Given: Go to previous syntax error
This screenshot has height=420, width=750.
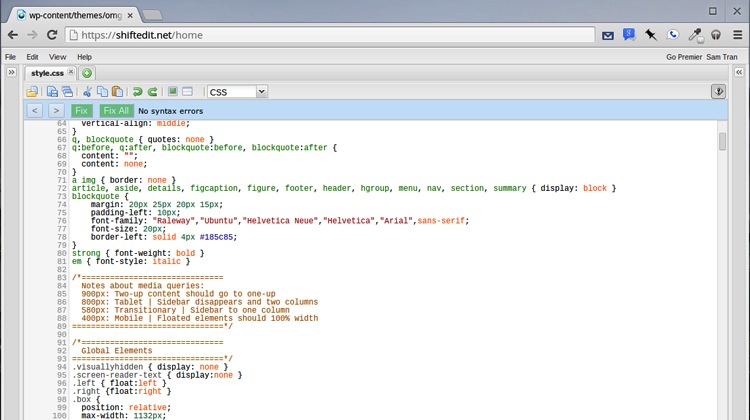Looking at the screenshot, I should point(34,111).
